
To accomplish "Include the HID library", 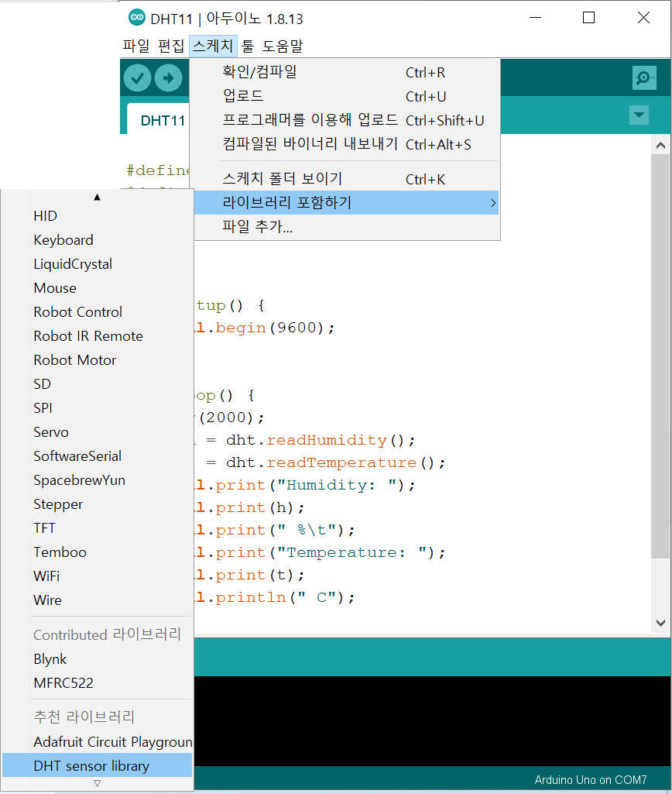I will point(97,215).
